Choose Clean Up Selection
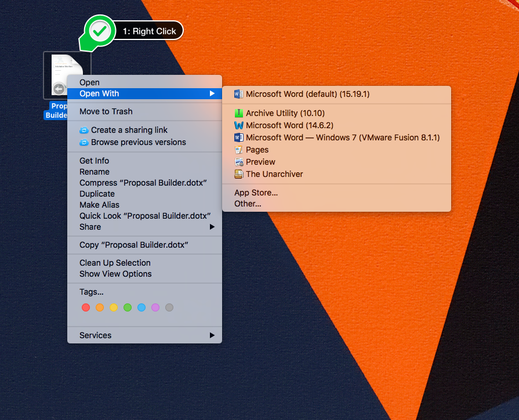The height and width of the screenshot is (420, 519). click(x=144, y=263)
